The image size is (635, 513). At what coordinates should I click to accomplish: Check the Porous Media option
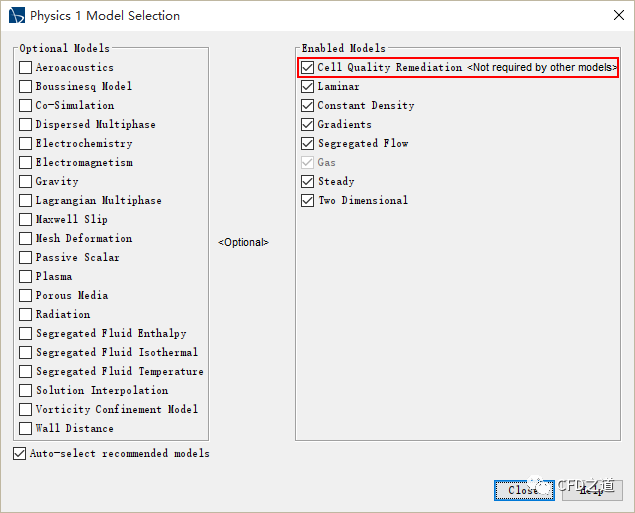coord(26,296)
